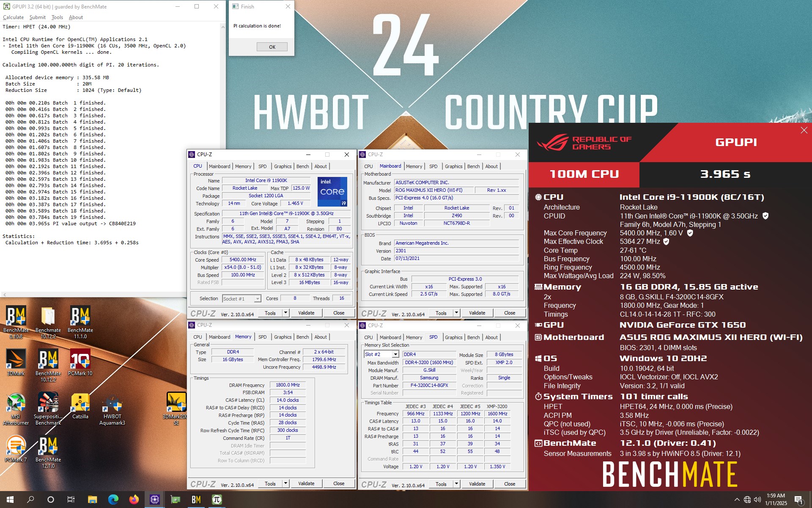Launch the 3DMark desktop icon

tap(16, 362)
